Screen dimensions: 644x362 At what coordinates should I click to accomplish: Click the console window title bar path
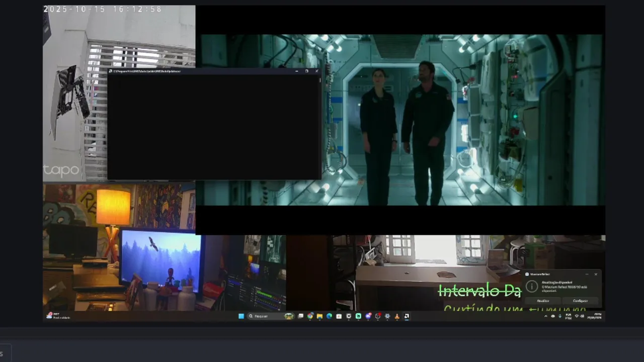[x=146, y=71]
